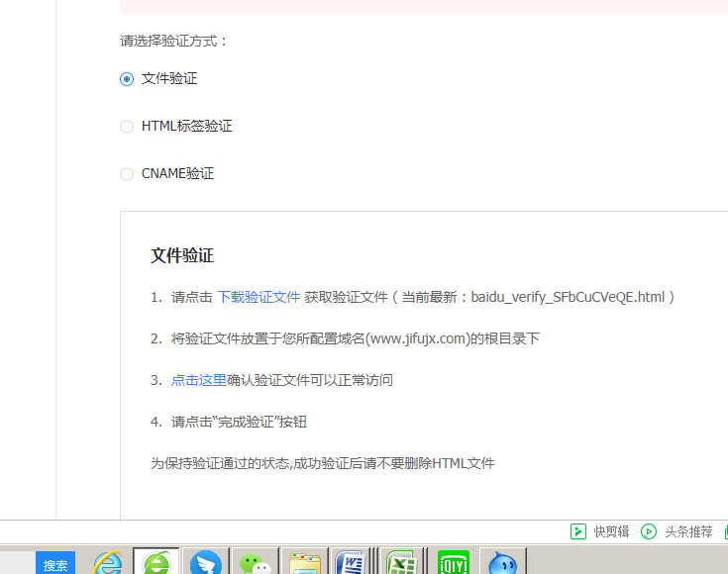Click the 头条推荐 play icon

[649, 531]
